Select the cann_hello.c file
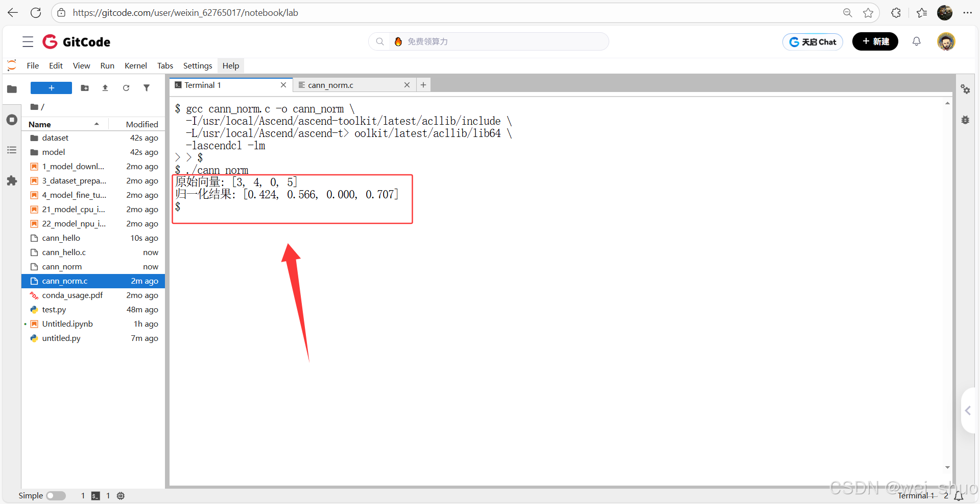Screen dimensions: 980x504 click(x=93, y=253)
